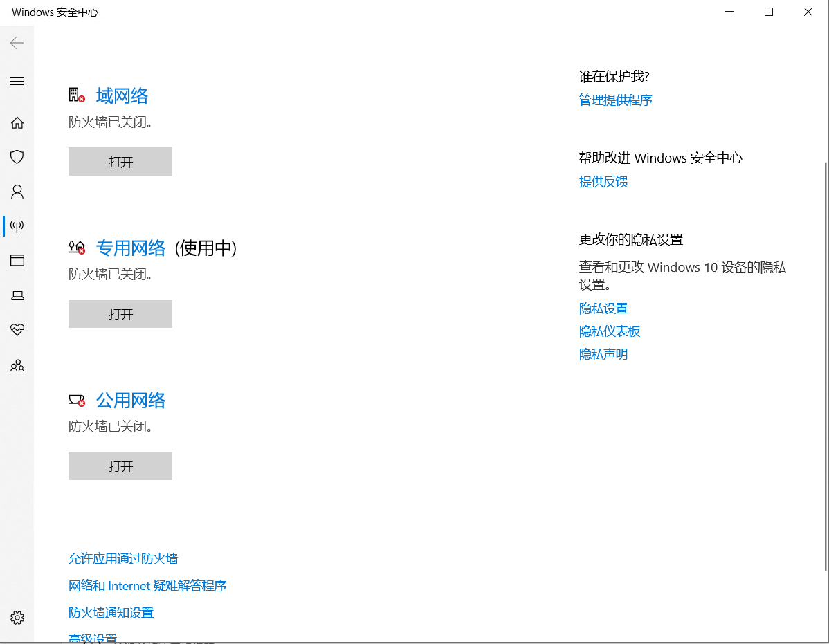Open the hamburger navigation menu
This screenshot has height=644, width=829.
coord(17,82)
